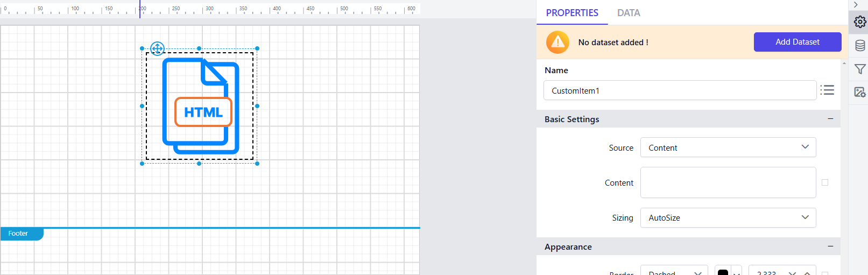
Task: Click the move handle on the HTML item
Action: [x=157, y=48]
